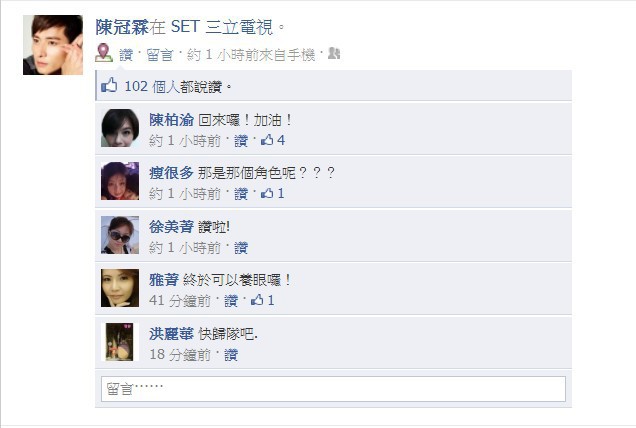Click thumbs-up count on 瘦很多's comment

[273, 194]
